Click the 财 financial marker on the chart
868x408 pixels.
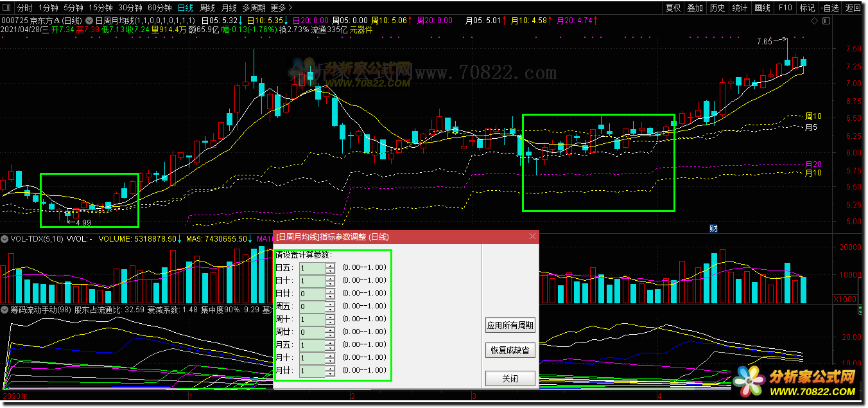pos(713,228)
